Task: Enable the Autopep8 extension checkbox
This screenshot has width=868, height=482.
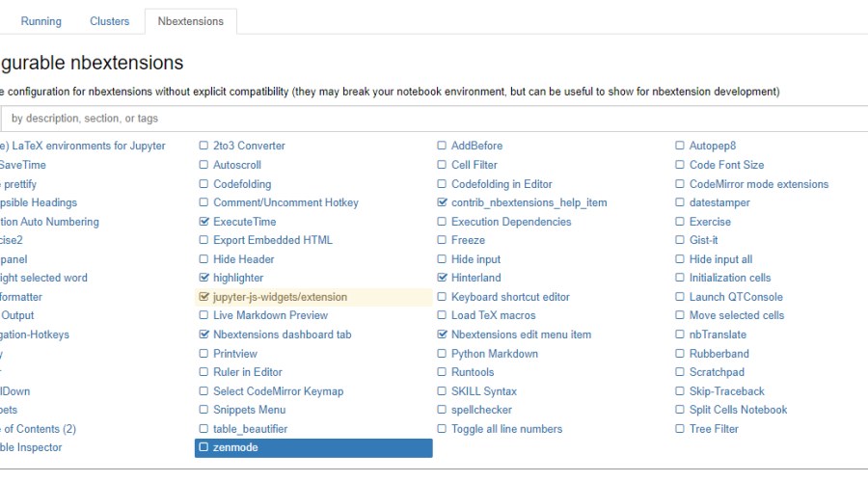Action: coord(680,147)
